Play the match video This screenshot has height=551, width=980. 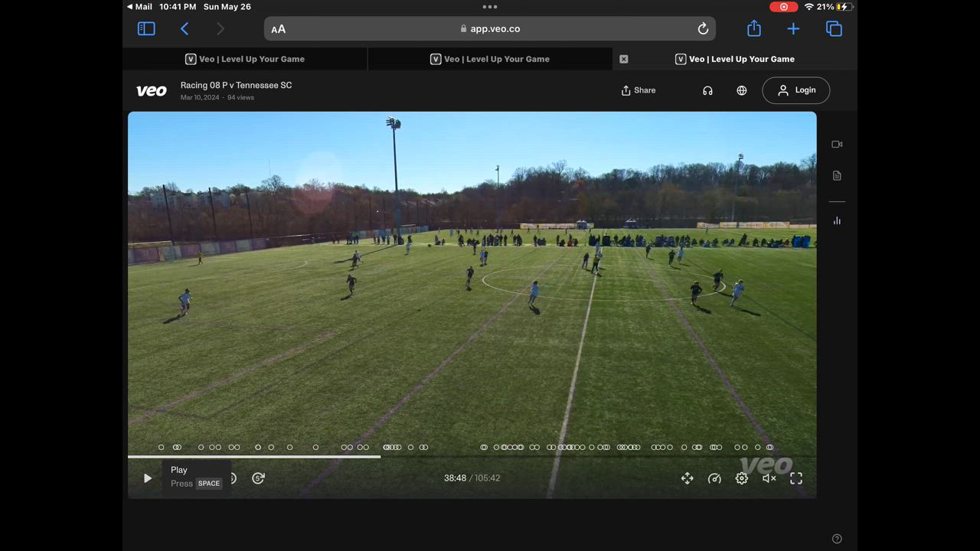[x=147, y=478]
